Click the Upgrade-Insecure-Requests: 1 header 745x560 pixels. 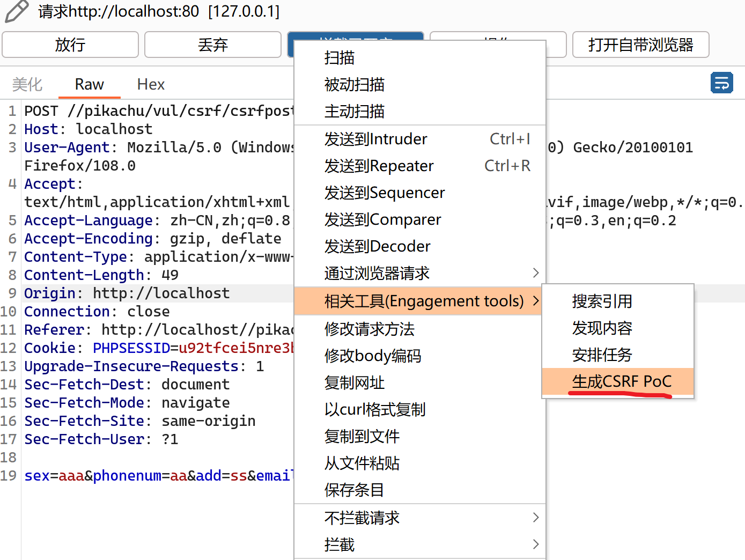(x=144, y=366)
